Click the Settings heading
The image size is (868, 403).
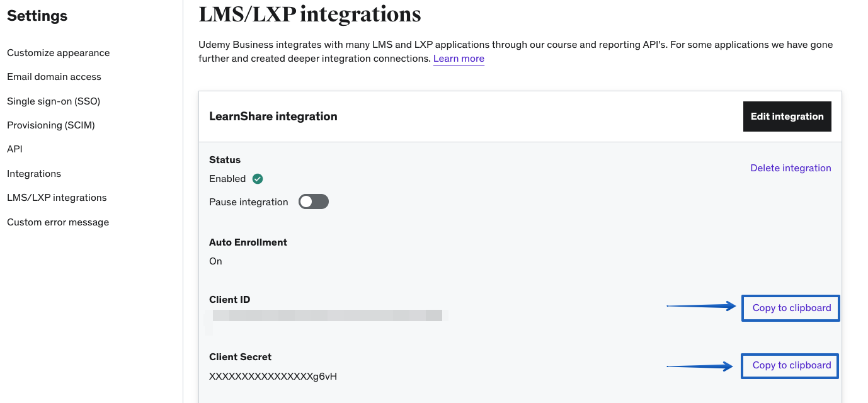tap(37, 16)
